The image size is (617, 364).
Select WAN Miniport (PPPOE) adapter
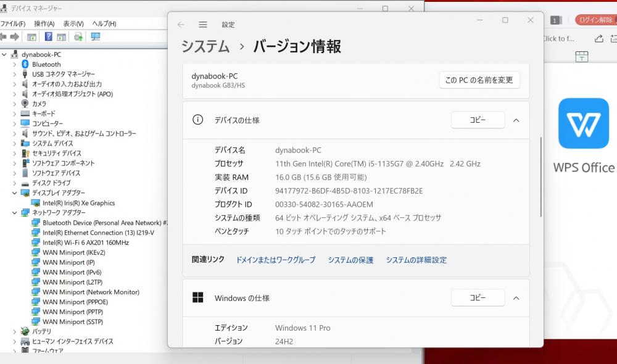tap(75, 302)
